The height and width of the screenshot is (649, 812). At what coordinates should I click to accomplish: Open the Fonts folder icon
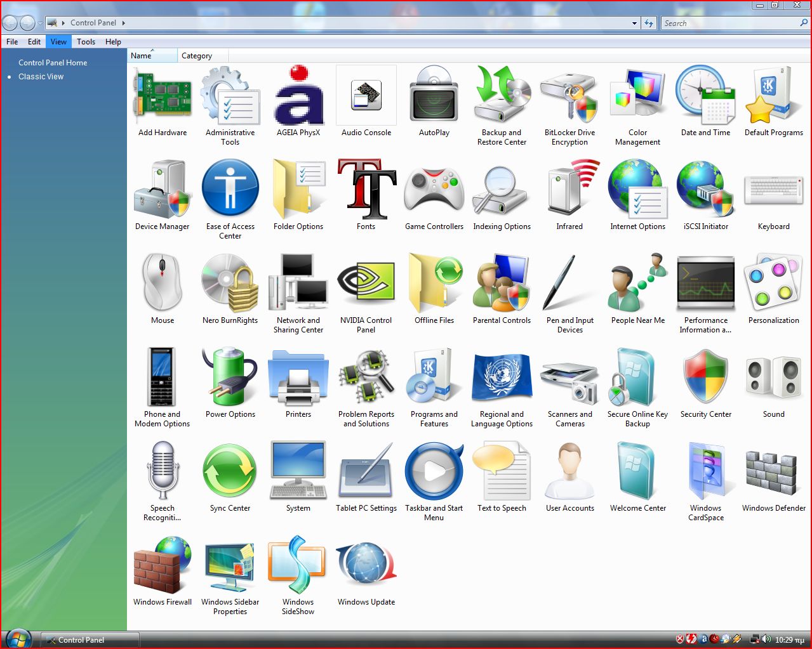(x=366, y=190)
